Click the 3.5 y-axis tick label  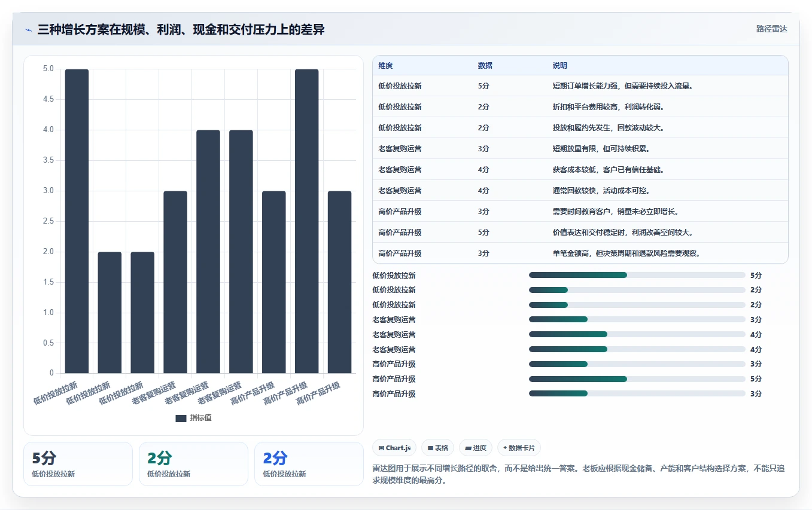[48, 160]
